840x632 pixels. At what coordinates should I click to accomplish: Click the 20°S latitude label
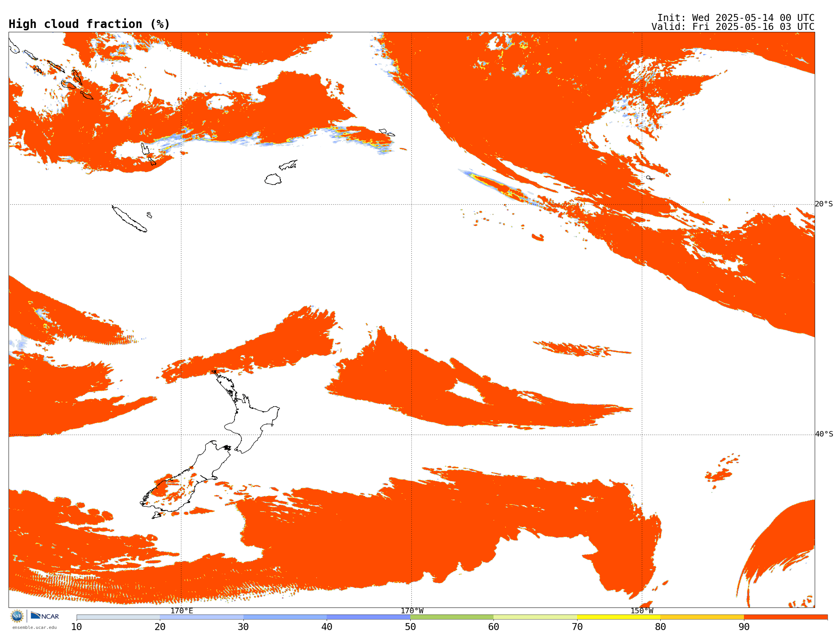[x=824, y=204]
